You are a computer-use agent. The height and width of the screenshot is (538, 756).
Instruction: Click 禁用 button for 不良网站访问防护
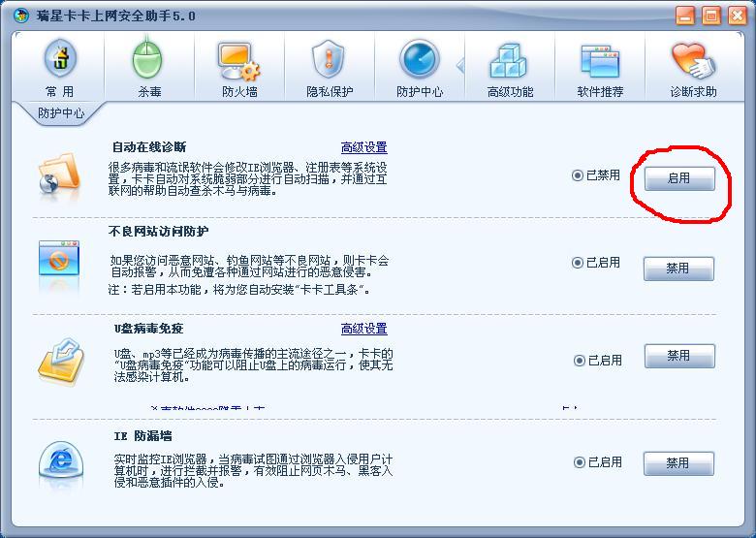click(678, 269)
